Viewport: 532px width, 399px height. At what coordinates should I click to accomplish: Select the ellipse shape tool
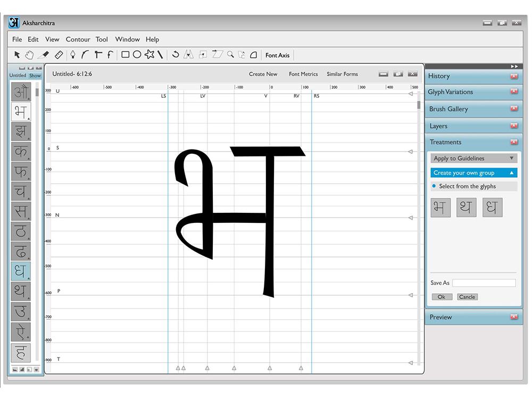coord(137,54)
